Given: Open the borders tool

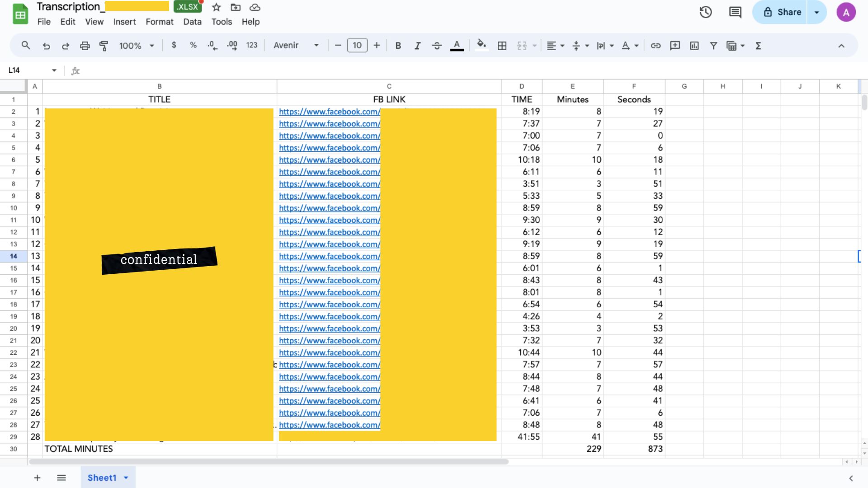Looking at the screenshot, I should coord(502,46).
